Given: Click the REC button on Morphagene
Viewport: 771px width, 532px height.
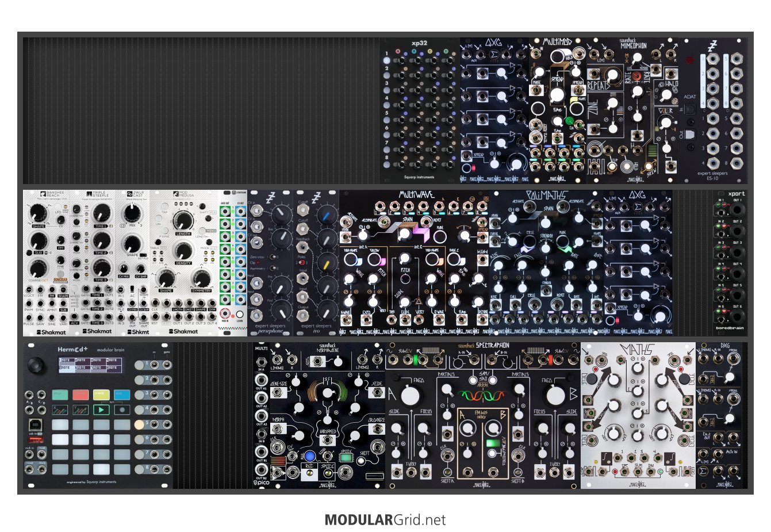Looking at the screenshot, I should 309,474.
